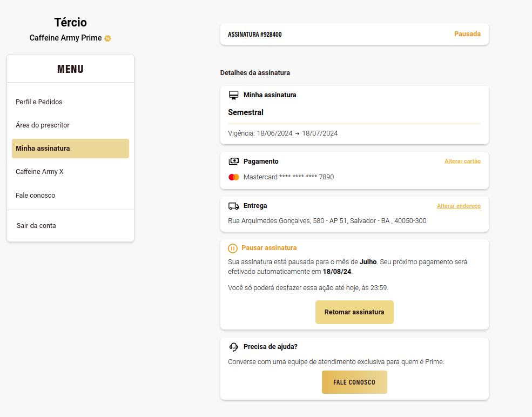Click the Caffeine Army Prime membership label
532x417 pixels.
tap(65, 38)
